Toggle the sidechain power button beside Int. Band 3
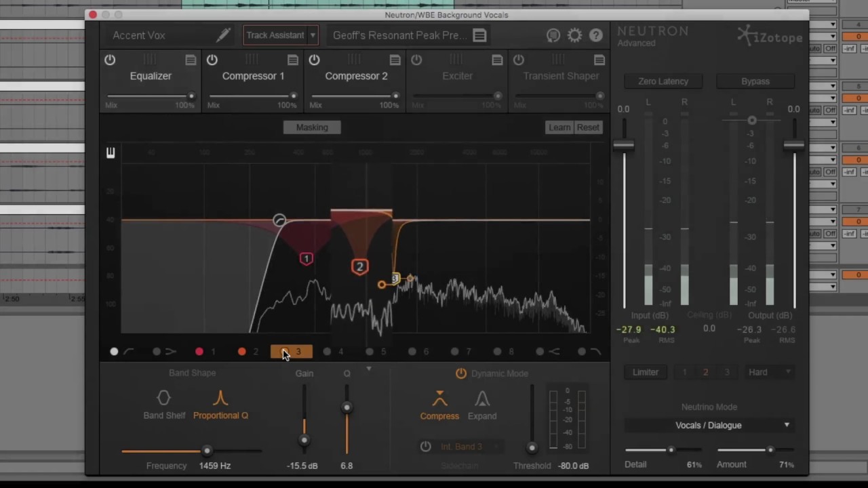Viewport: 868px width, 488px height. pos(425,446)
